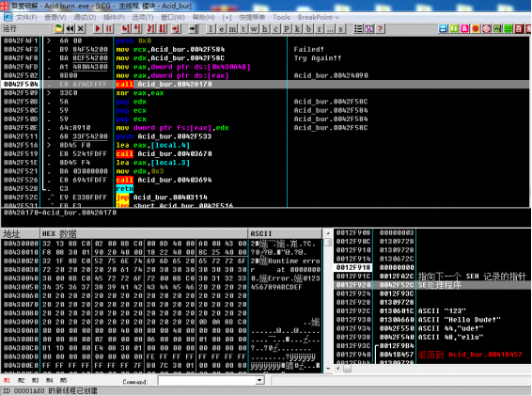Open the Call stack 'k' button
Image resolution: width=532 pixels, height=396 pixels.
(297, 29)
